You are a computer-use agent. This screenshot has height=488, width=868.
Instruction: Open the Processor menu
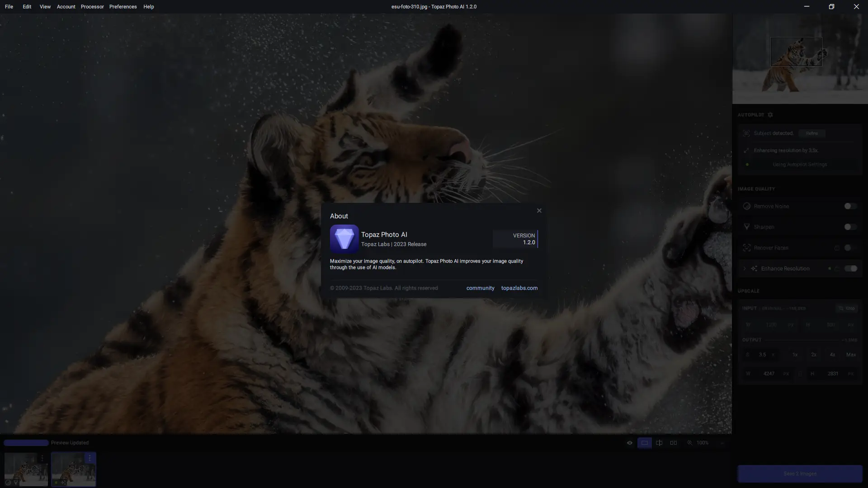92,7
